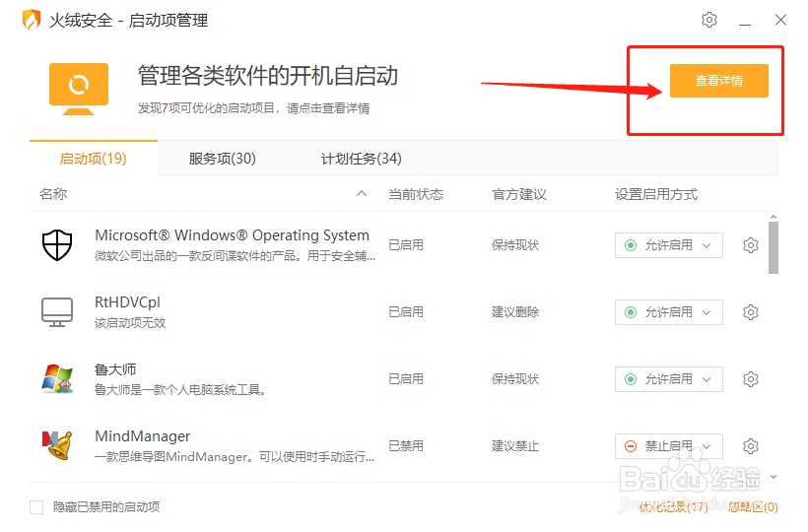The image size is (808, 532).
Task: Select the 鲁大师 entry name
Action: [115, 369]
